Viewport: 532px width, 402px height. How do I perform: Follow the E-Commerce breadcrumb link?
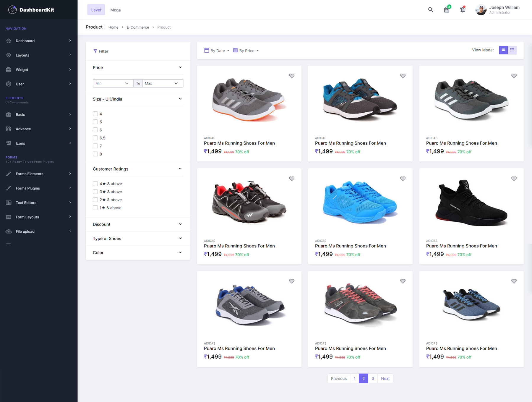(x=138, y=27)
